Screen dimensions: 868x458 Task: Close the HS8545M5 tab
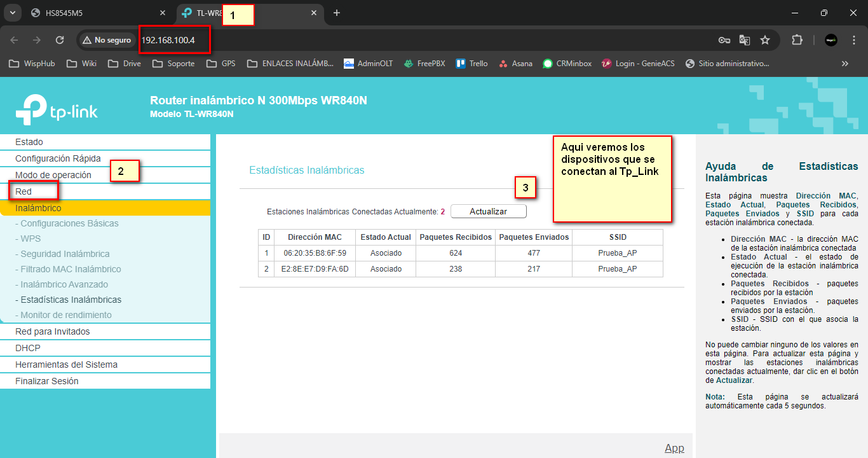tap(163, 13)
